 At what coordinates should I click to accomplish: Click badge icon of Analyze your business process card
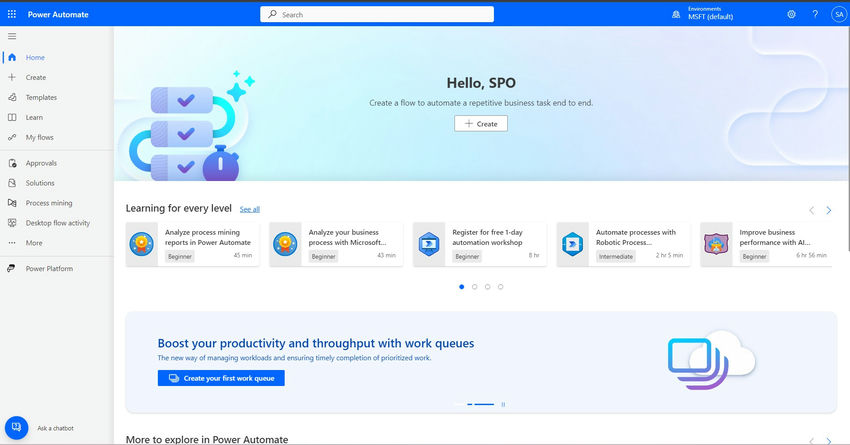[x=285, y=244]
